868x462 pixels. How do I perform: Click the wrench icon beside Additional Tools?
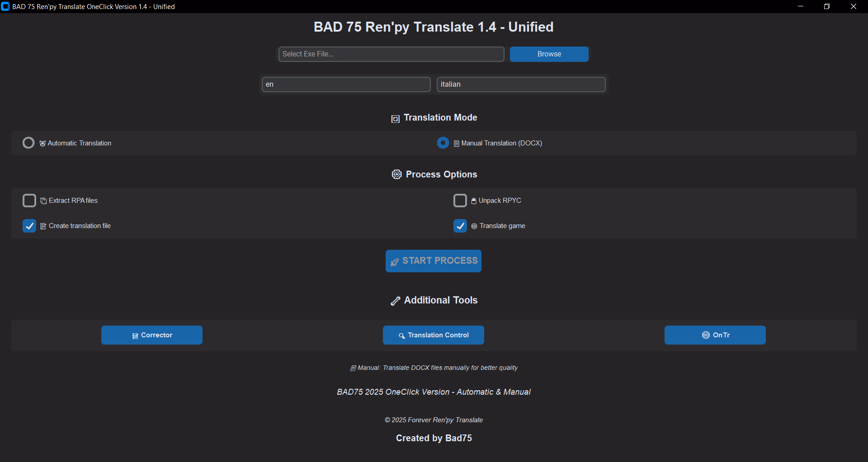pyautogui.click(x=395, y=301)
